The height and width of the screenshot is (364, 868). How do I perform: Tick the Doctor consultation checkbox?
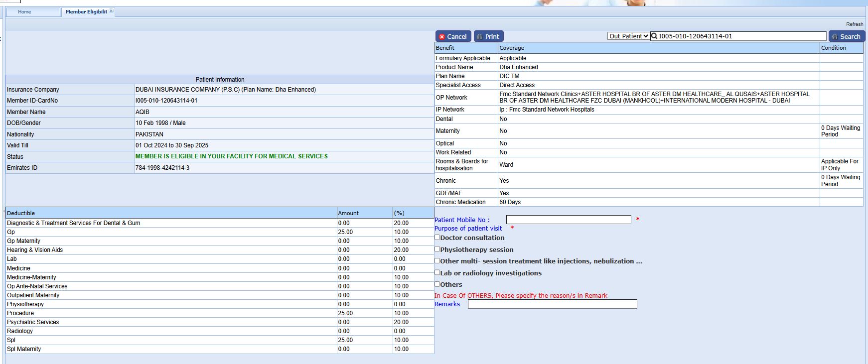pos(437,238)
